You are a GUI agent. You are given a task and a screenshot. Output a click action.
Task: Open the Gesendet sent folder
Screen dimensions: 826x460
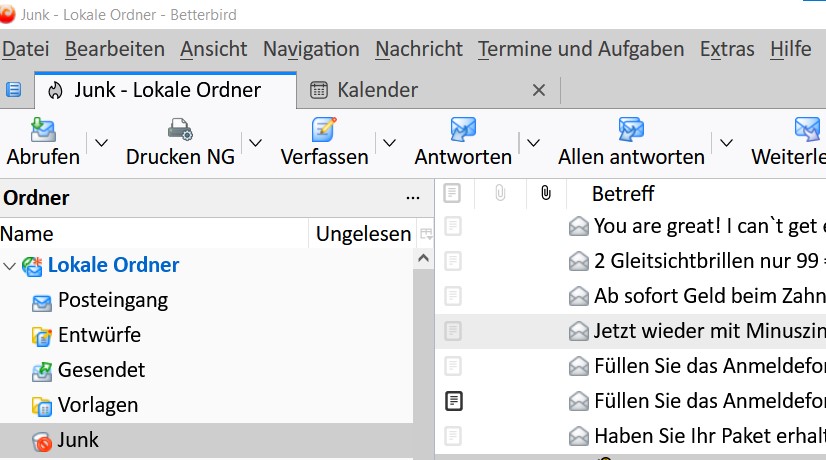click(101, 370)
